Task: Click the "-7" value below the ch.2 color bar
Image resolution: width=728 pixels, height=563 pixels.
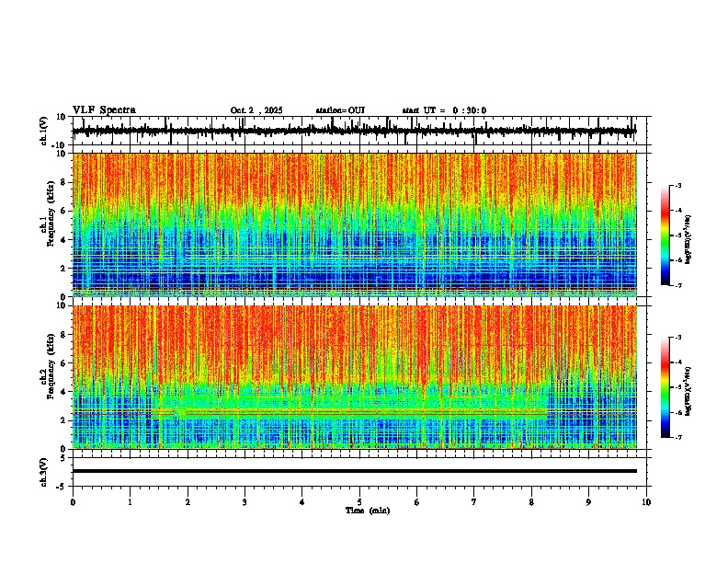Action: click(x=677, y=437)
